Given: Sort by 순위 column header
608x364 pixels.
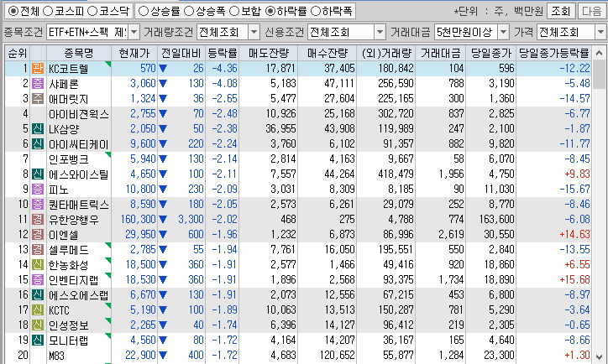Looking at the screenshot, I should point(18,53).
